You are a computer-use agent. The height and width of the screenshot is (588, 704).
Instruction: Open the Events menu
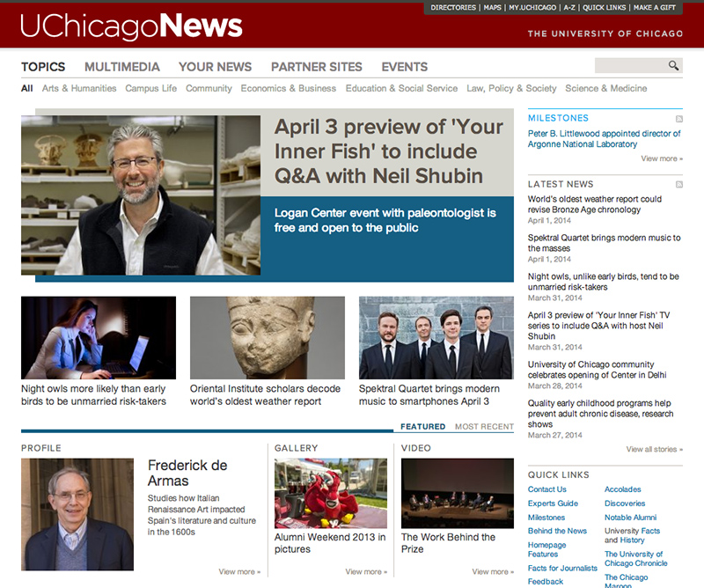pos(405,67)
